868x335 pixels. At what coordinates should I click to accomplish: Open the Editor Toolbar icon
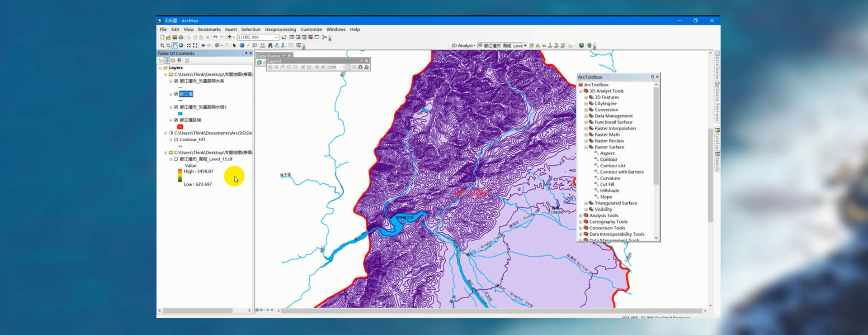coord(283,37)
